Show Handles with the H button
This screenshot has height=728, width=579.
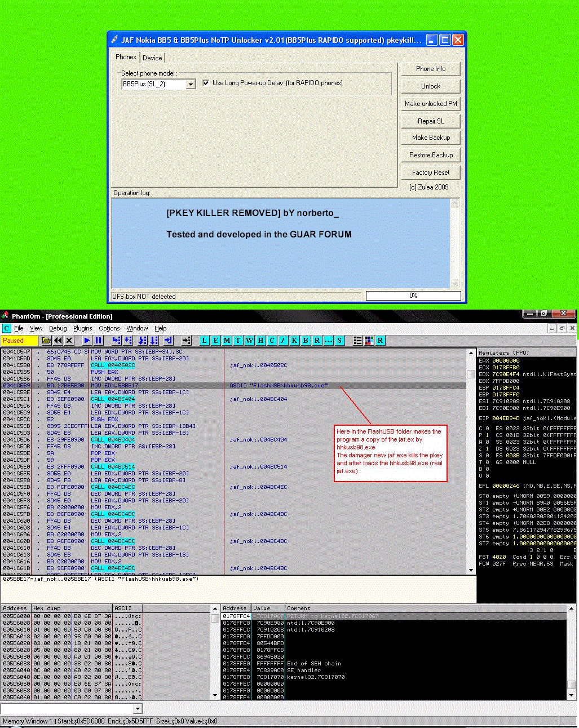(x=260, y=341)
